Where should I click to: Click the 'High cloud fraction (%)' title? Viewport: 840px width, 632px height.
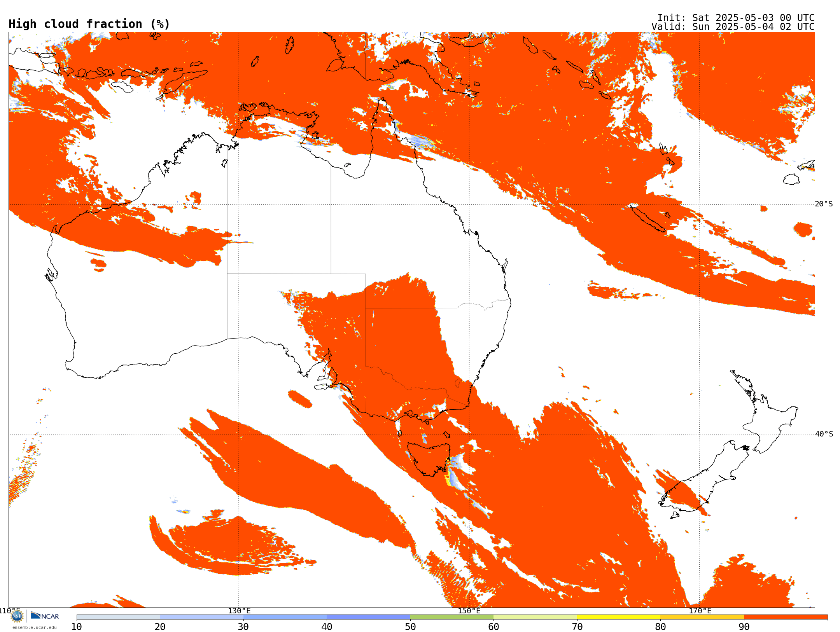89,24
